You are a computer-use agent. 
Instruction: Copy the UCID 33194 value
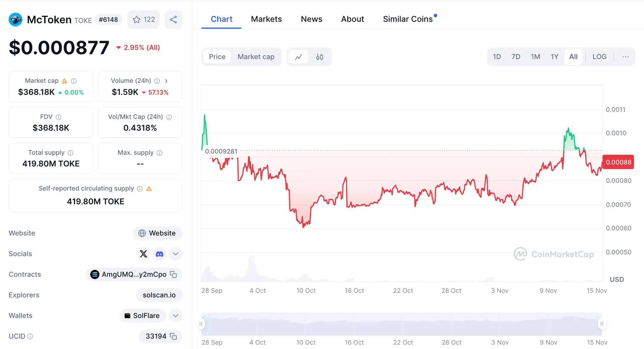(x=174, y=336)
